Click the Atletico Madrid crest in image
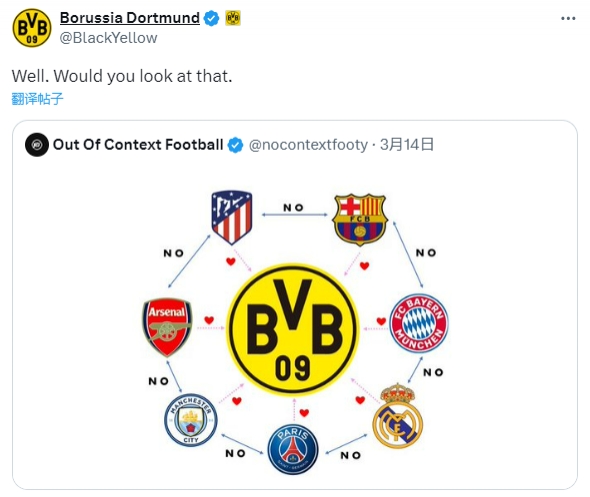The height and width of the screenshot is (497, 590). [232, 217]
